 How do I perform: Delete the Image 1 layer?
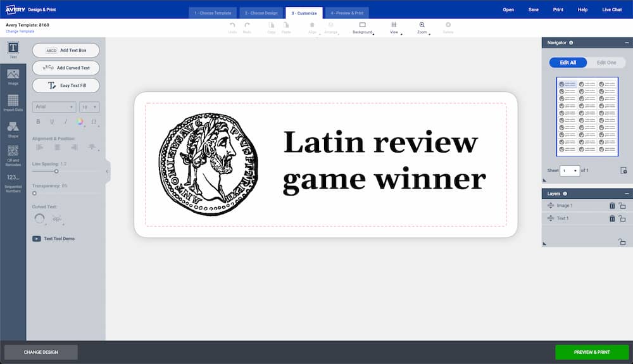tap(612, 206)
